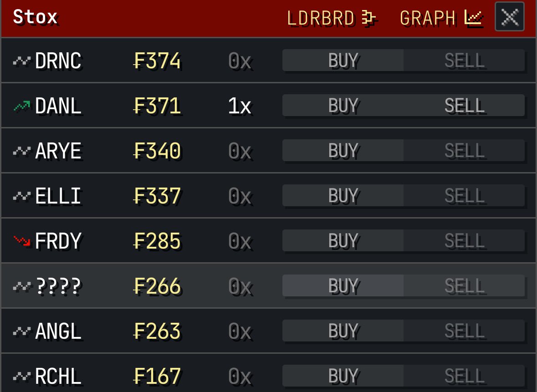
Task: Click ARYE flat trend icon
Action: [x=22, y=151]
